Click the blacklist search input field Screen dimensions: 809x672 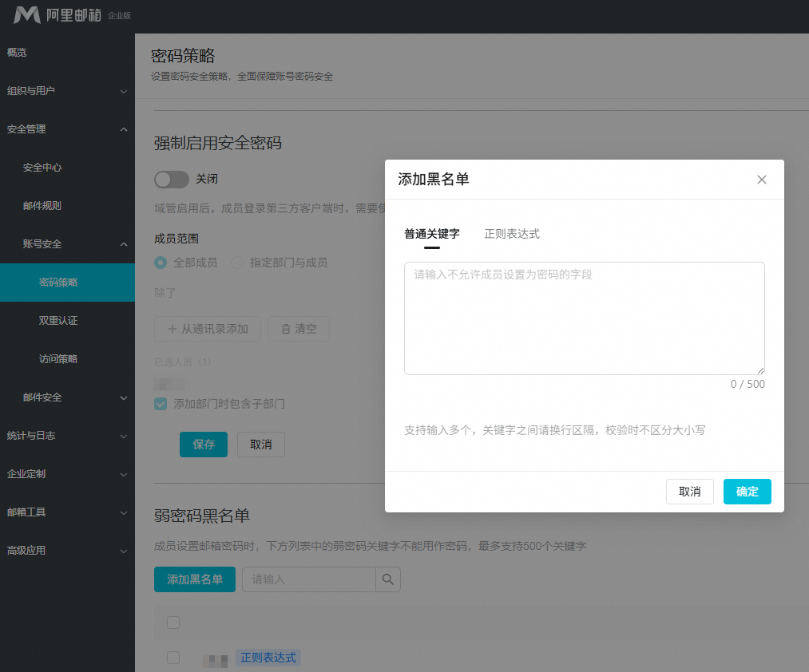[308, 579]
